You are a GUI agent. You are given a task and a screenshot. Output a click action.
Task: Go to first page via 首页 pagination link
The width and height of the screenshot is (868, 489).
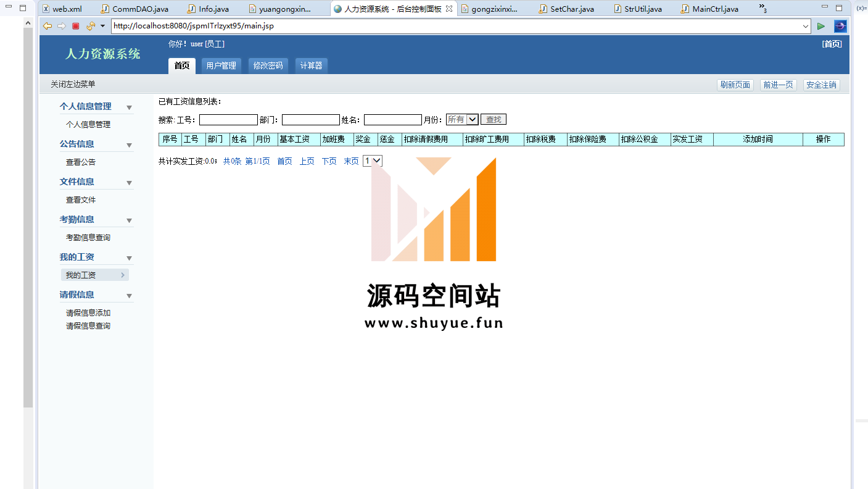pos(284,161)
